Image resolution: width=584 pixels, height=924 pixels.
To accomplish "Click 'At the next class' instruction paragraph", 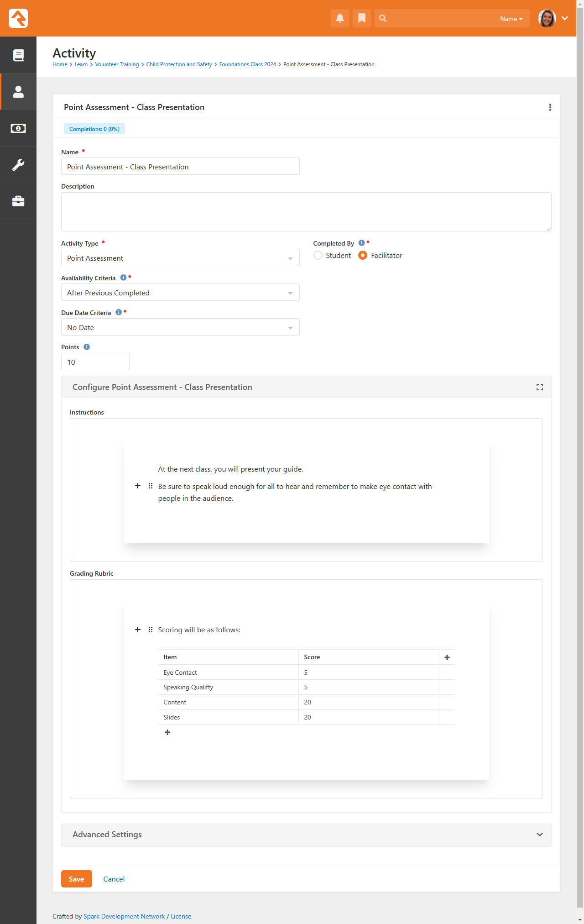I will point(230,469).
